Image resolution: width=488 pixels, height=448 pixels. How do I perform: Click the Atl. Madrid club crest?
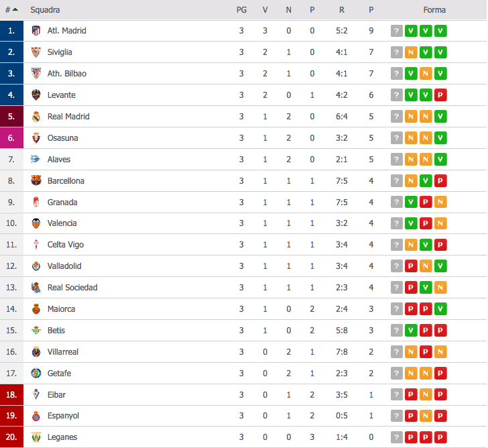point(36,31)
